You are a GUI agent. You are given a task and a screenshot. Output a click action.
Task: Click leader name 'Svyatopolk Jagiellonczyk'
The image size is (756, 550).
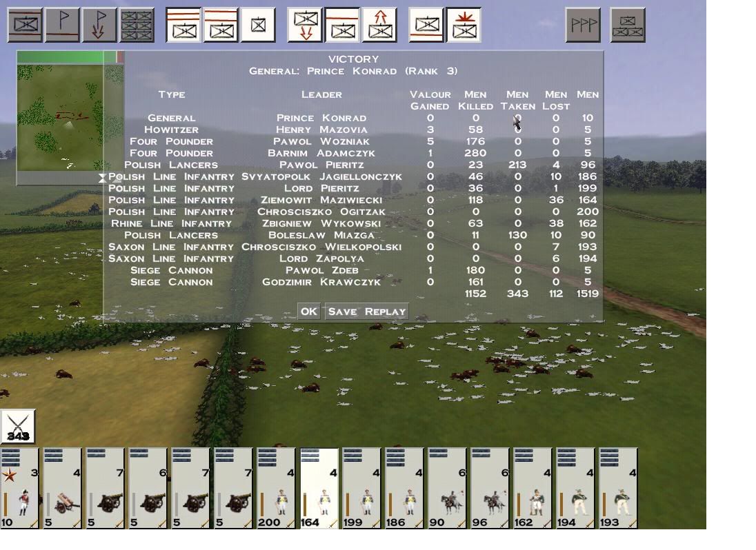click(321, 176)
